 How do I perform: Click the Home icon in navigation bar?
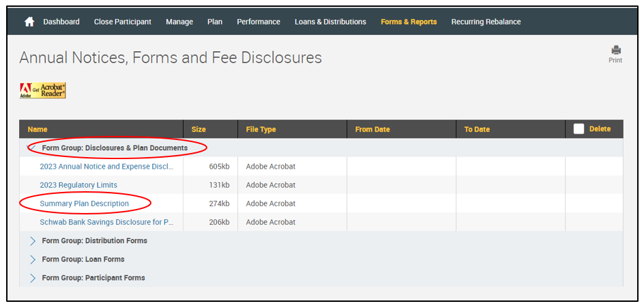point(29,22)
